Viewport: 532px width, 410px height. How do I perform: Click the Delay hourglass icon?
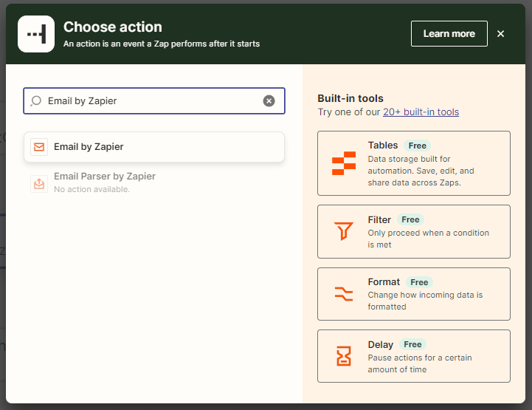(343, 356)
